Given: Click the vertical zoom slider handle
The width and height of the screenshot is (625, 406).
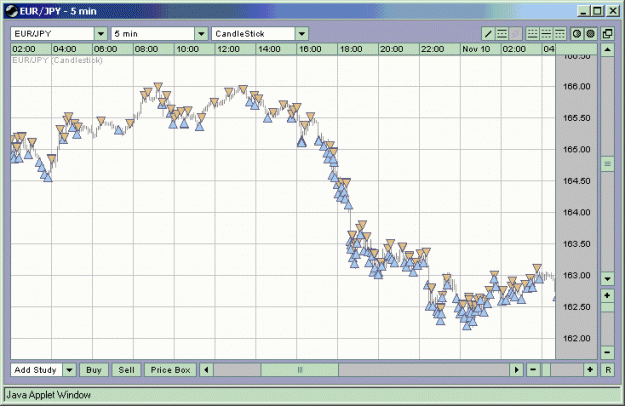Looking at the screenshot, I should coord(607,307).
